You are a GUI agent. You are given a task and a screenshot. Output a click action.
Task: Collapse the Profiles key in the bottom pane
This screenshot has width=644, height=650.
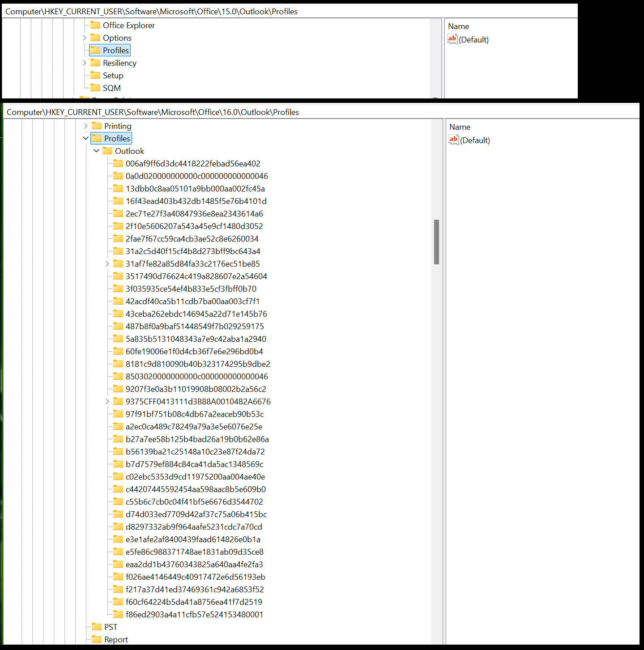point(85,138)
